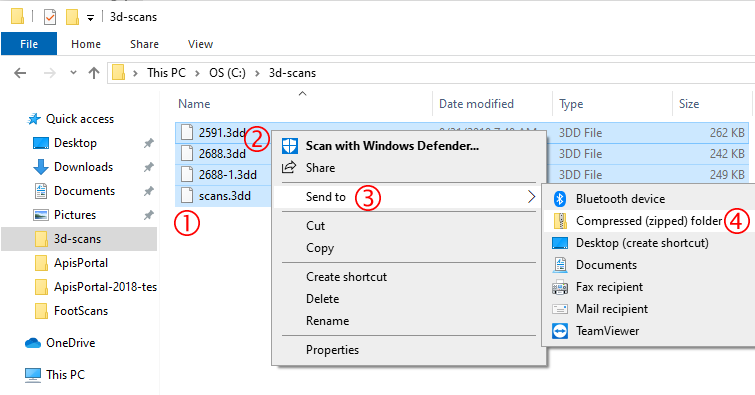Select Rename from the context menu
Screen dimensions: 755x395
point(327,321)
